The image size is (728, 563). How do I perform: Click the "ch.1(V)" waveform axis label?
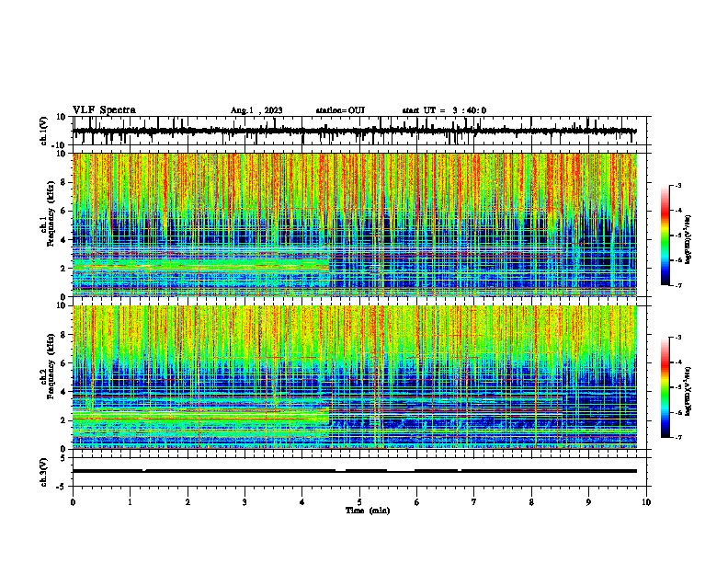[x=44, y=131]
